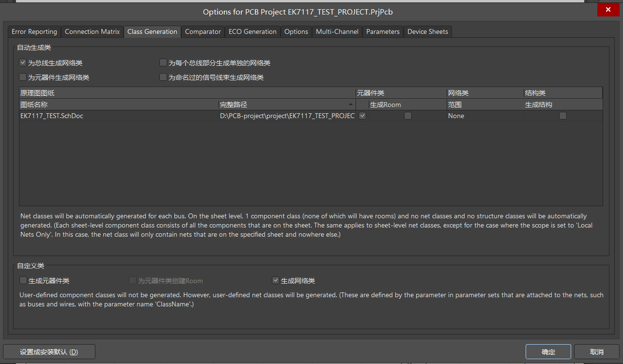This screenshot has width=623, height=364.
Task: Open the Device Sheets tab
Action: pyautogui.click(x=428, y=31)
